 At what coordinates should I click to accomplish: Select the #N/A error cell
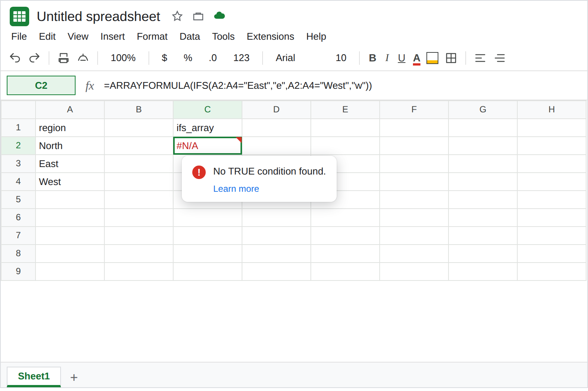(208, 146)
